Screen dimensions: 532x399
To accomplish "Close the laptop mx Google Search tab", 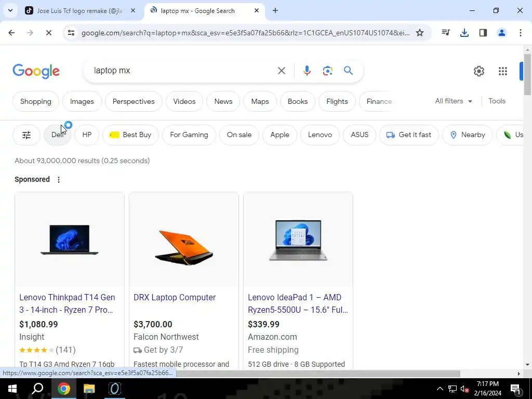I will pyautogui.click(x=257, y=10).
